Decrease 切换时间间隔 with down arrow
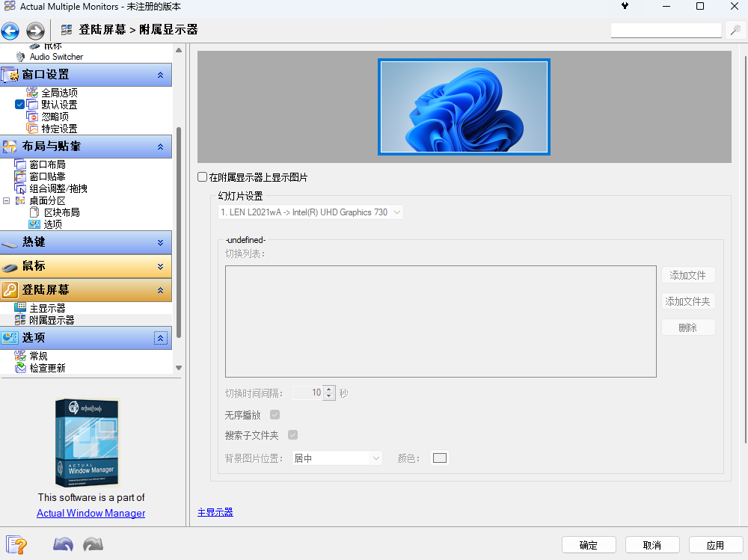748x560 pixels. pos(328,396)
